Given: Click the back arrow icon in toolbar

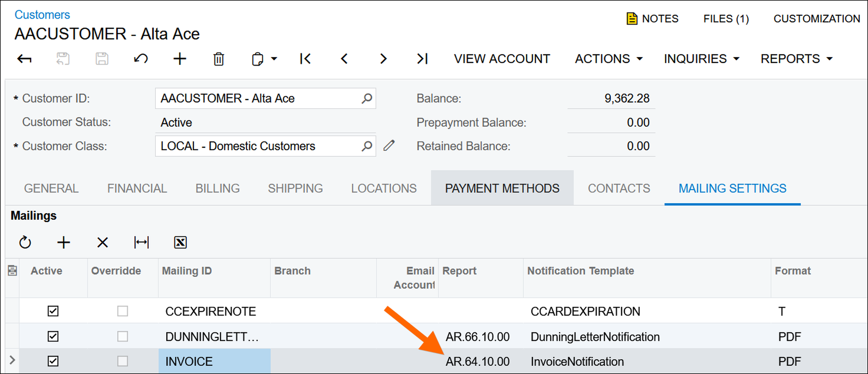Looking at the screenshot, I should 24,59.
